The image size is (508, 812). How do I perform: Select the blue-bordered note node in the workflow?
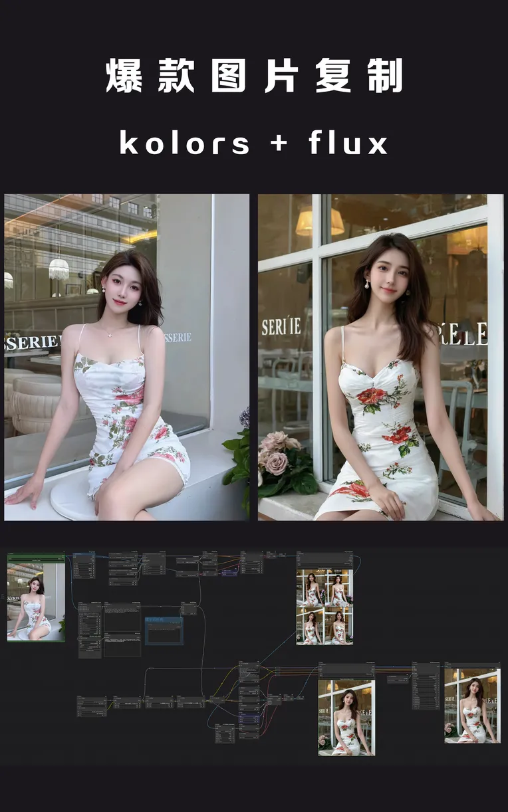(x=164, y=631)
